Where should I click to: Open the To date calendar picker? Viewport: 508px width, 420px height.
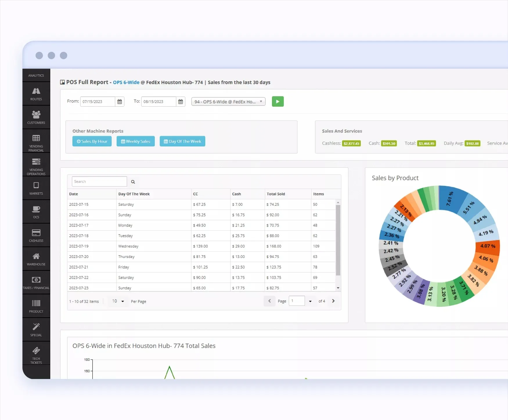[181, 102]
